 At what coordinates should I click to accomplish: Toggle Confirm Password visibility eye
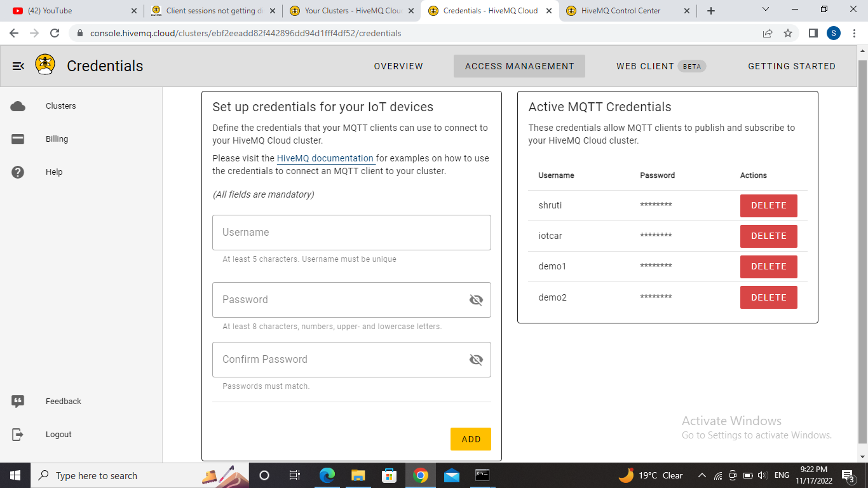coord(476,360)
